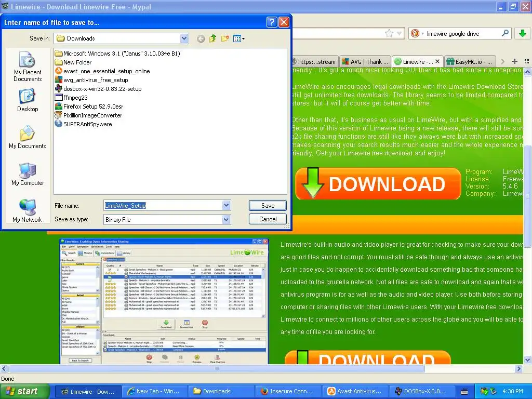Select Firefox Setup 52.9.0esr file
This screenshot has height=399, width=532.
point(89,106)
